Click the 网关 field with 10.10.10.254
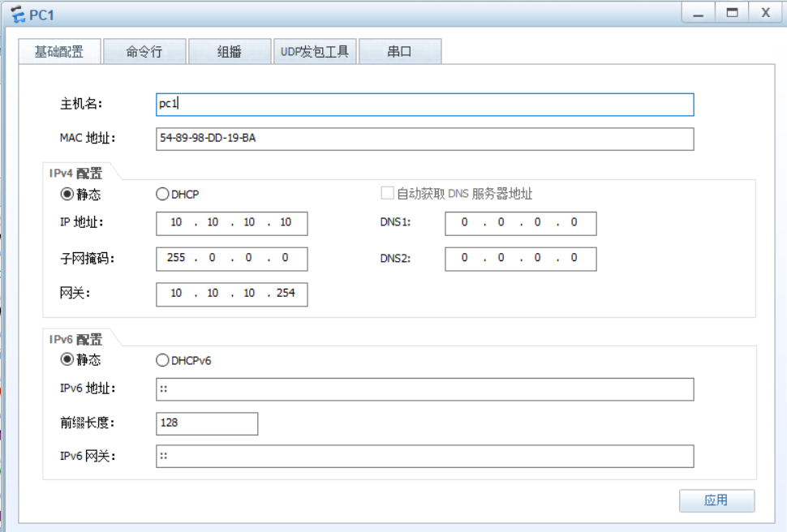The height and width of the screenshot is (532, 787). (x=231, y=294)
